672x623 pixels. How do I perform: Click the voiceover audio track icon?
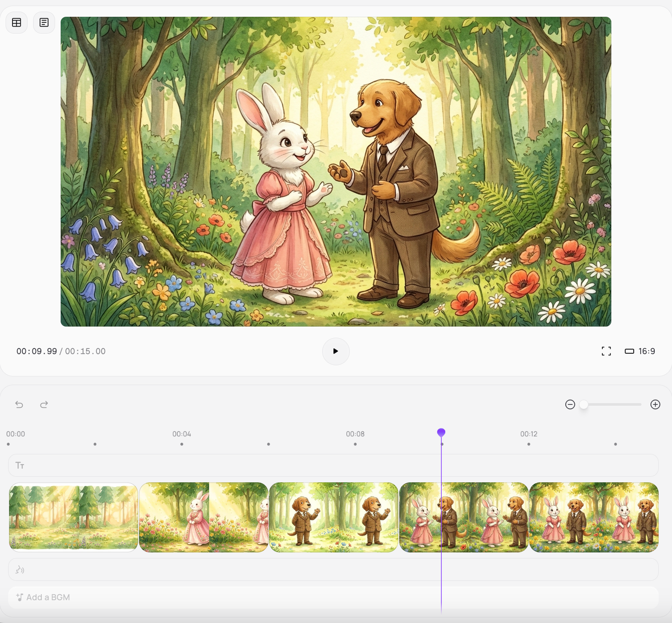click(x=20, y=570)
